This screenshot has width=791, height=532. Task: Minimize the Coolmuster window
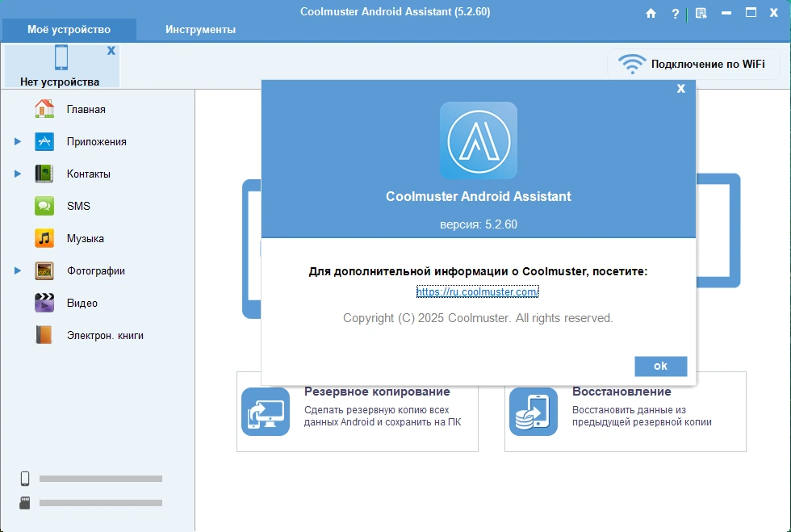point(726,13)
